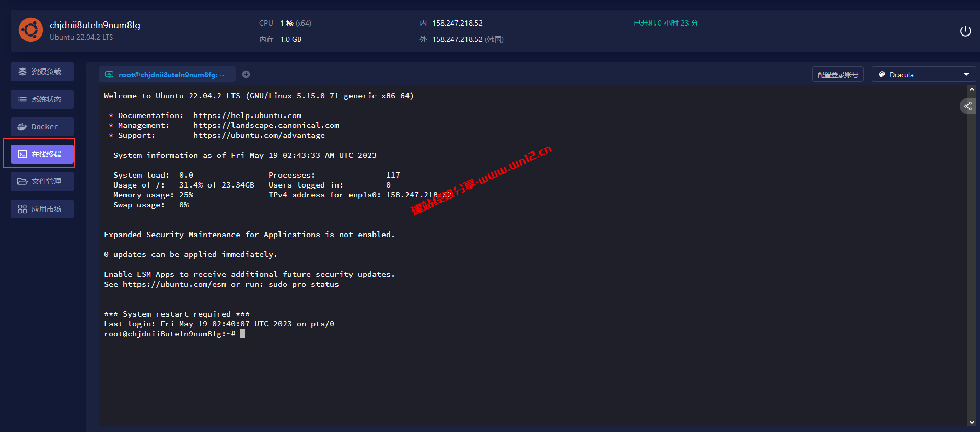Open 应用市场 app market

click(x=42, y=209)
